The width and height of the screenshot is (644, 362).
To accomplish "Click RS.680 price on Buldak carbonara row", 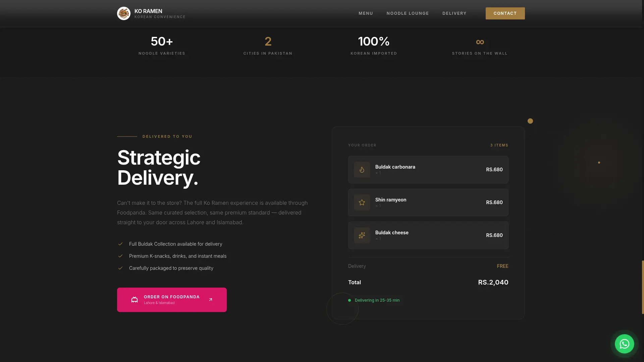I will point(494,170).
